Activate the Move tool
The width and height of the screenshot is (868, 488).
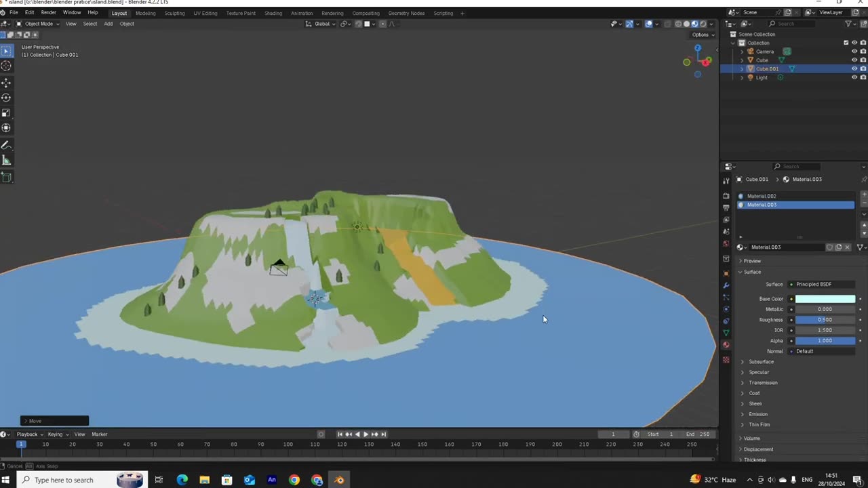(6, 83)
